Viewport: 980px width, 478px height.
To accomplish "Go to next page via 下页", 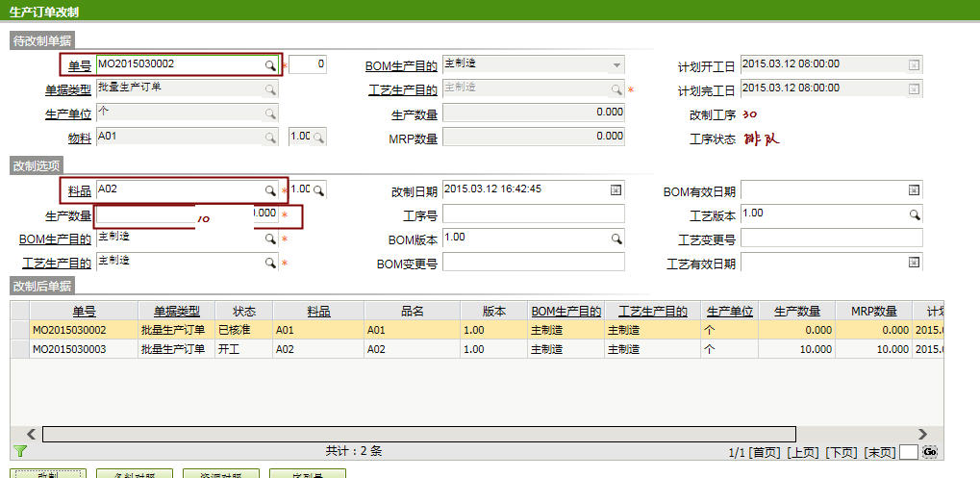I will click(x=842, y=452).
